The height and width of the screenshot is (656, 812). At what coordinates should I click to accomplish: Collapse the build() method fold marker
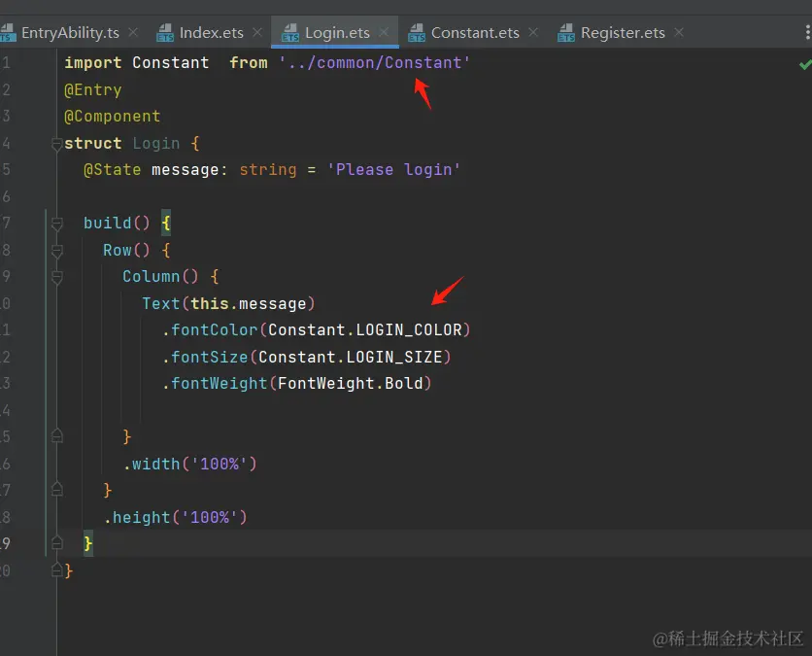tap(57, 224)
